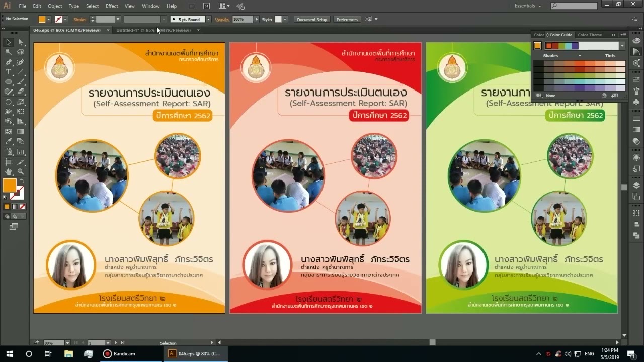Image resolution: width=644 pixels, height=362 pixels.
Task: Select the Eyedropper tool
Action: [9, 142]
